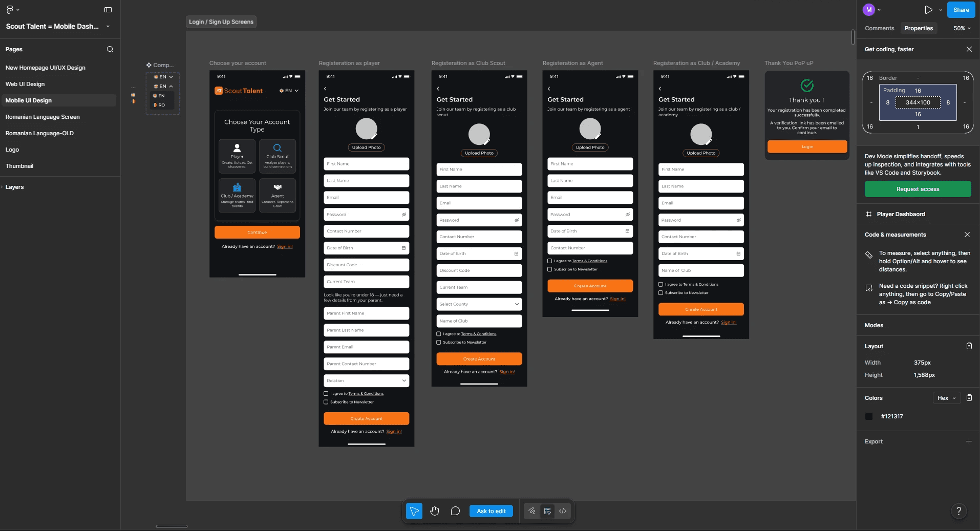Open the user avatar M
The width and height of the screenshot is (980, 531).
[x=869, y=10]
